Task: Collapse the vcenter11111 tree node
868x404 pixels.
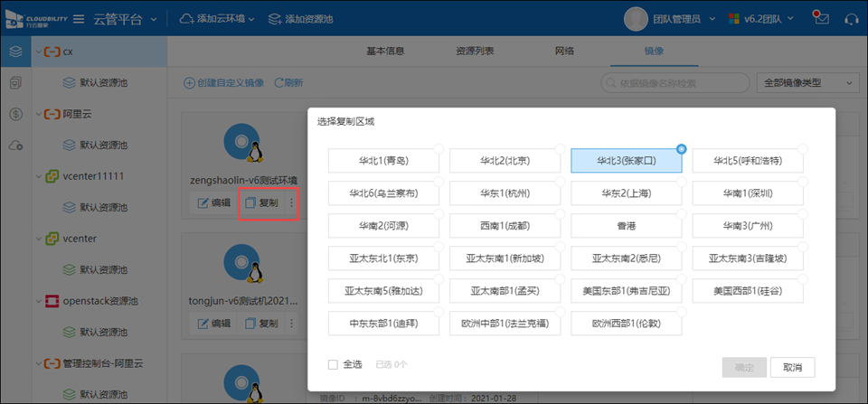Action: (39, 175)
